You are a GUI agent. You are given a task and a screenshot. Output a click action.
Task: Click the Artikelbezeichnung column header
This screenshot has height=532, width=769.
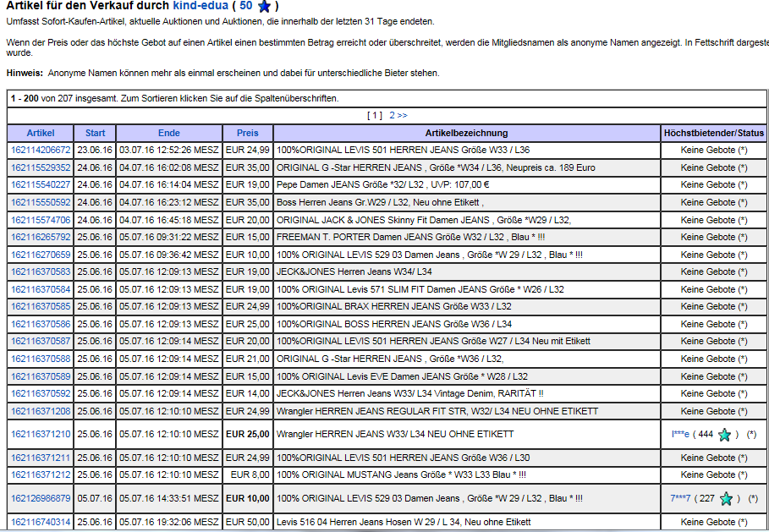click(x=466, y=133)
